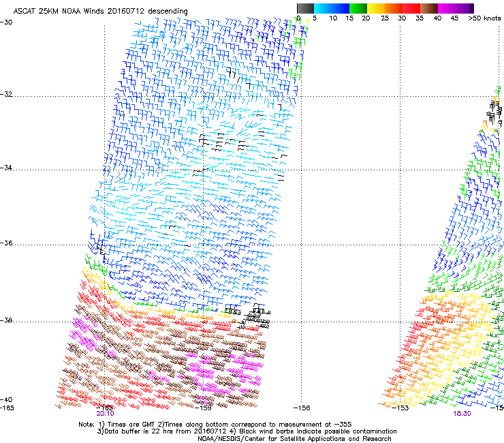This screenshot has width=504, height=443.
Task: Click the '30' label under the color bar
Action: point(402,18)
